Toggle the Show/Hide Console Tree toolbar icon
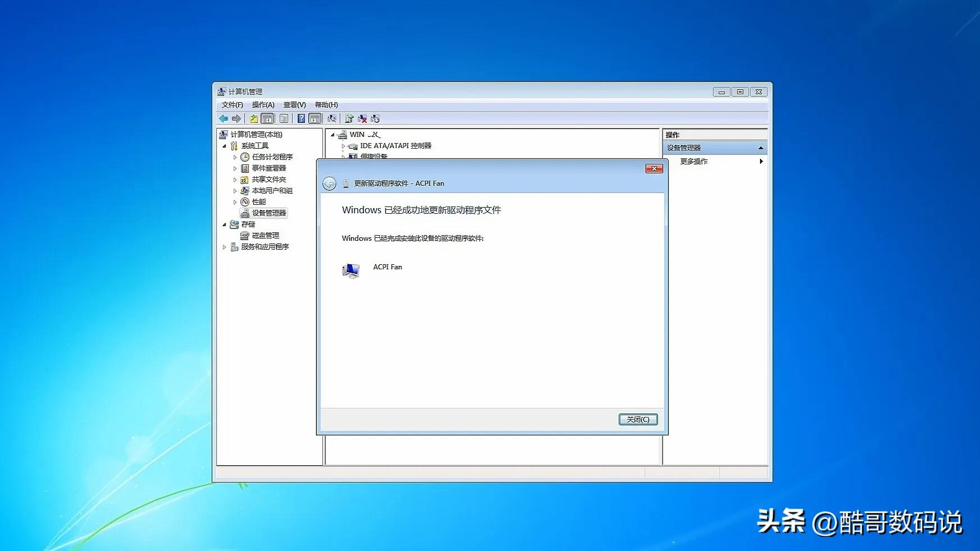980x551 pixels. pos(268,118)
